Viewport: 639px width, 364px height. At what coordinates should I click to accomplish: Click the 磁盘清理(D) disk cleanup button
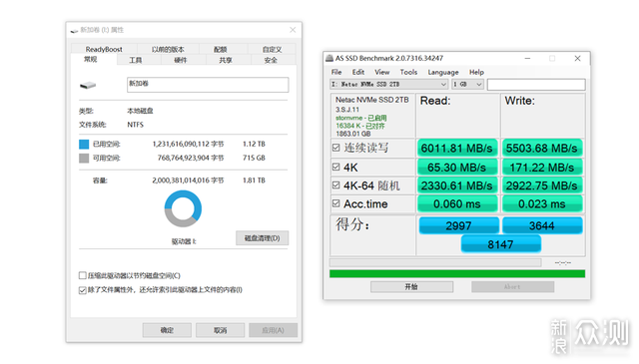pos(262,238)
